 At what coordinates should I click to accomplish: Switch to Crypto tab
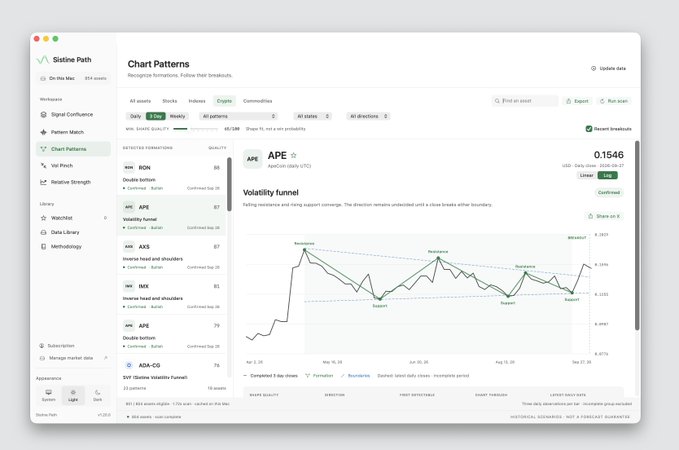pos(224,101)
